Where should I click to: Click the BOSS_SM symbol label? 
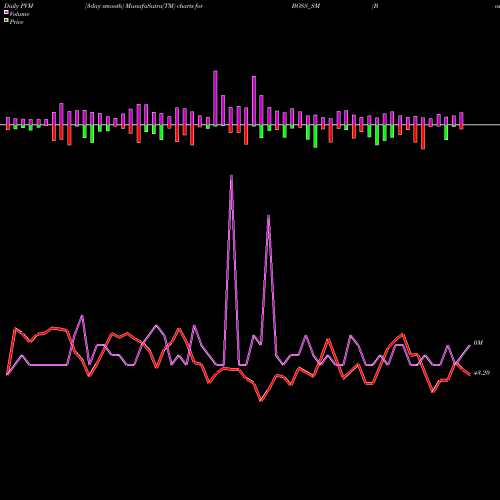306,6
